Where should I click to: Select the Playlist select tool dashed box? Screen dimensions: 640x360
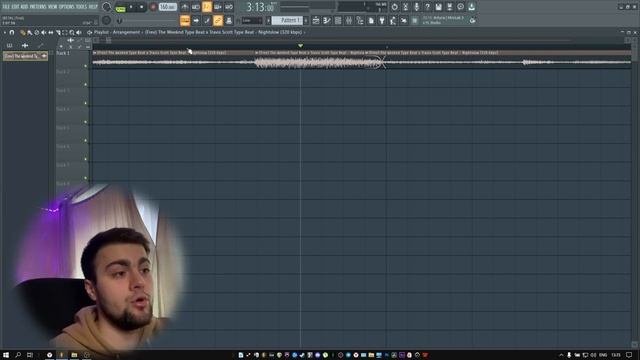(65, 32)
